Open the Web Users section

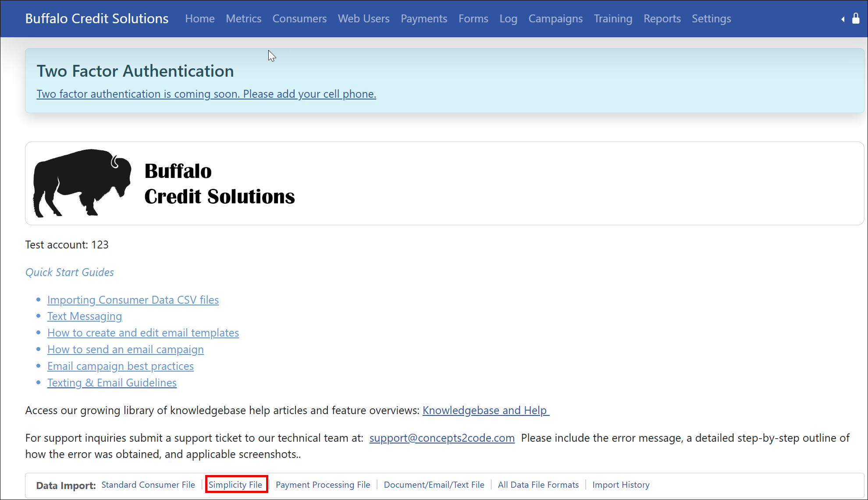pos(363,19)
